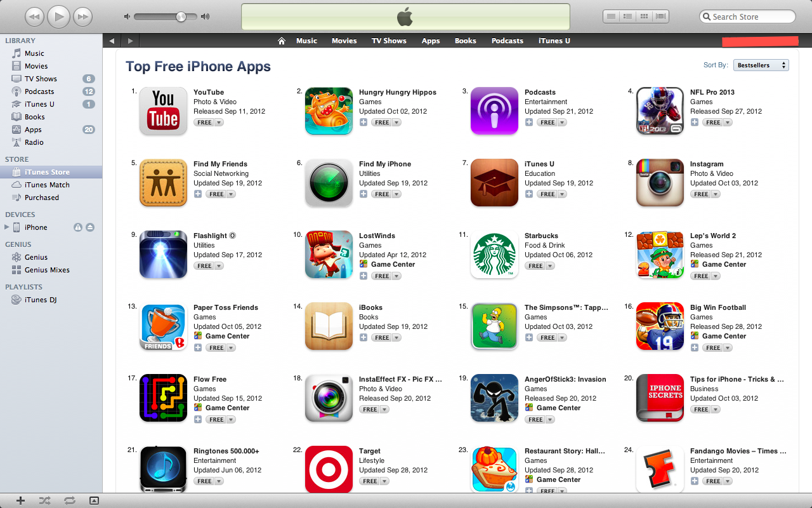Viewport: 812px width, 508px height.
Task: Eject the iPhone device
Action: 90,227
